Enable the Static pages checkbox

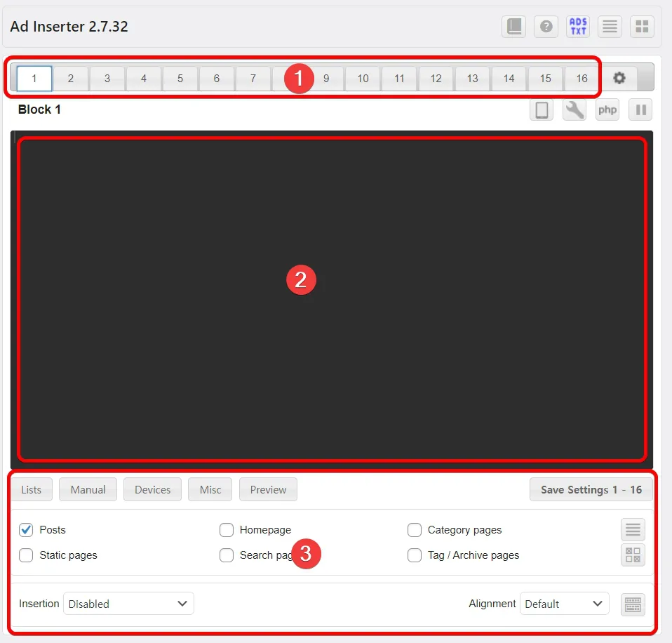tap(26, 555)
